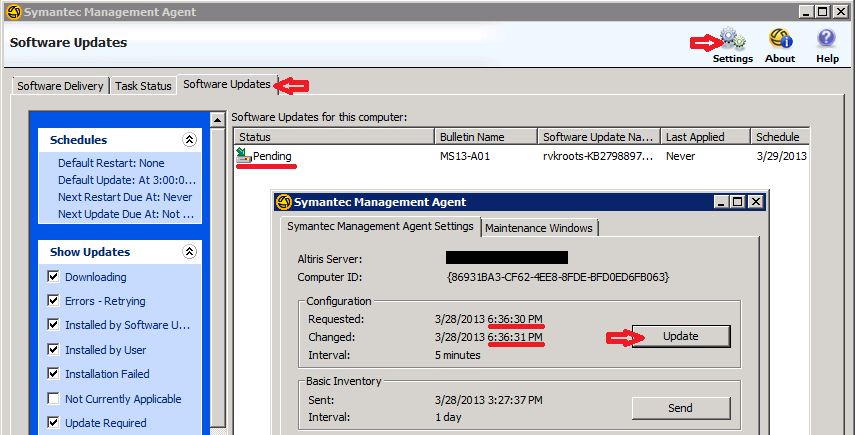The height and width of the screenshot is (435, 855).
Task: Sort by Bulletin Name column header
Action: click(x=485, y=137)
